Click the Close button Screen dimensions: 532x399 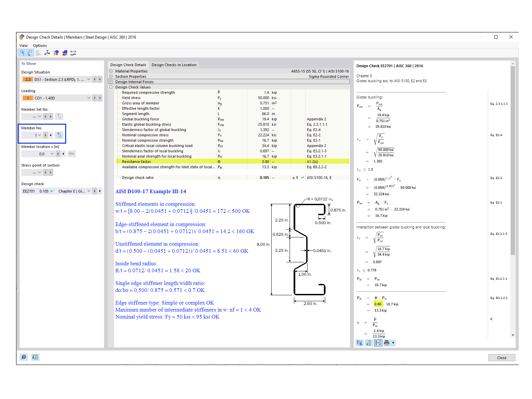(501, 357)
